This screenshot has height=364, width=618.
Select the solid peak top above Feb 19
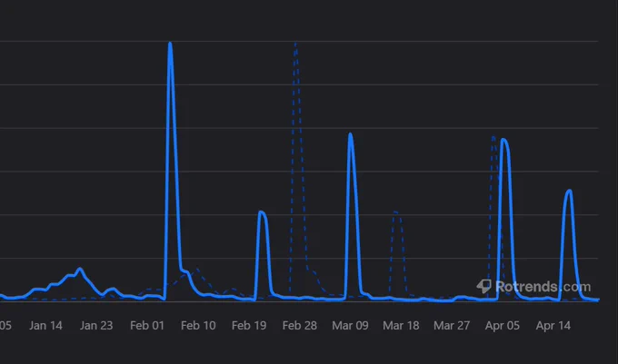coord(261,212)
